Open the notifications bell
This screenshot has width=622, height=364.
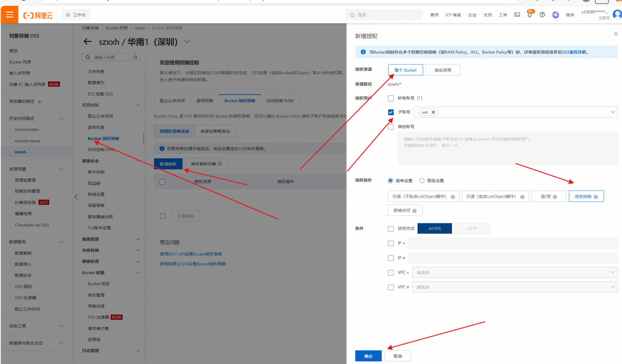pyautogui.click(x=530, y=15)
